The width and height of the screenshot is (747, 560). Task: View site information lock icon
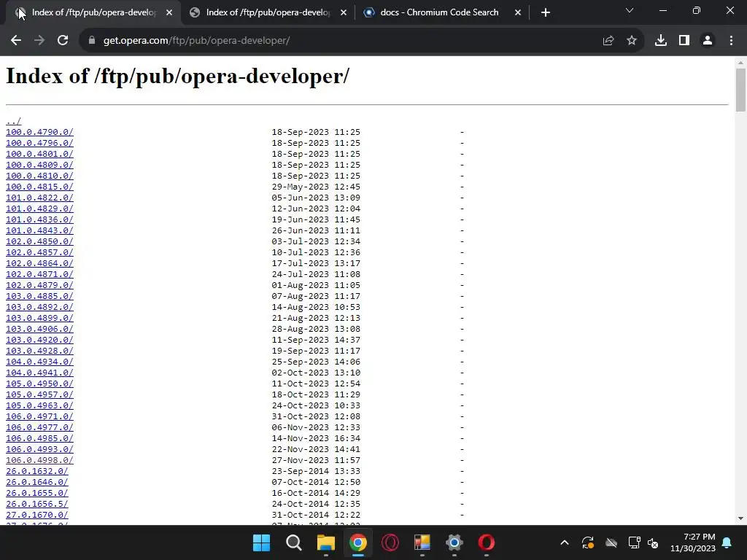click(92, 41)
